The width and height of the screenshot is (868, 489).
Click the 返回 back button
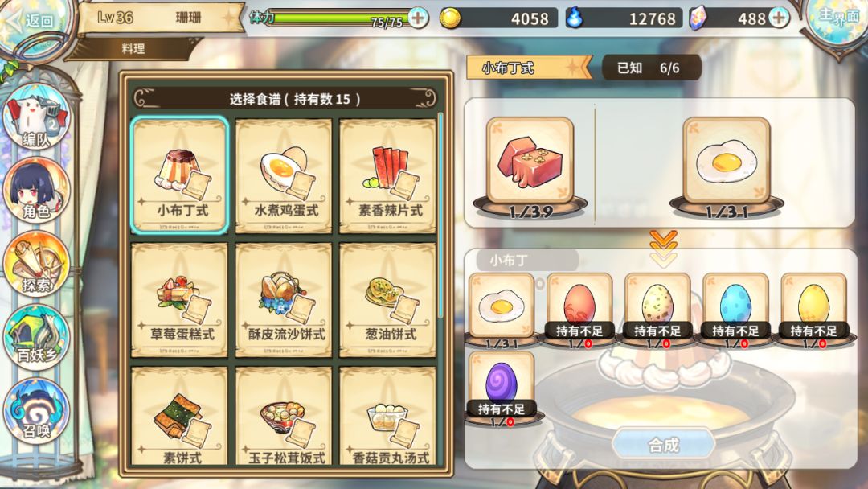(33, 21)
